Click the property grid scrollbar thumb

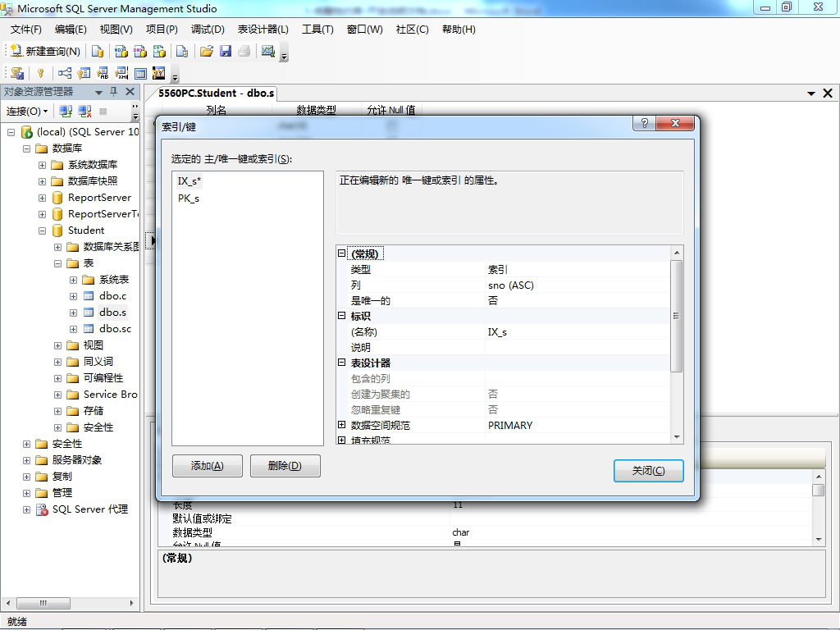click(x=677, y=316)
